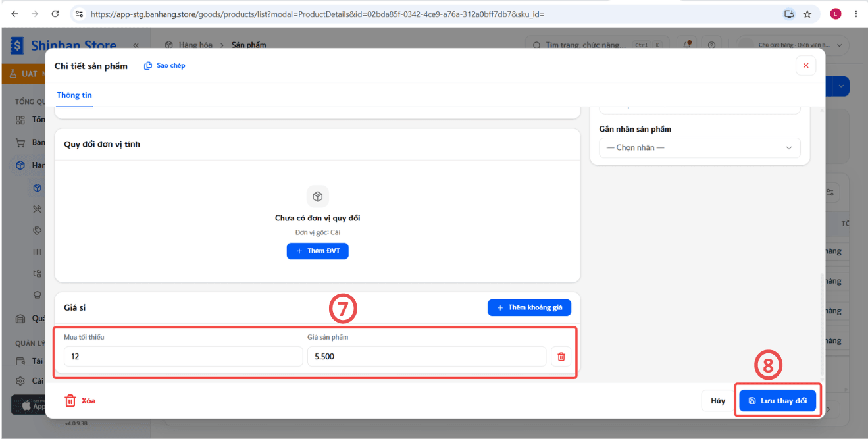Click the Hàng hóa breadcrumb
The height and width of the screenshot is (439, 868).
click(195, 45)
